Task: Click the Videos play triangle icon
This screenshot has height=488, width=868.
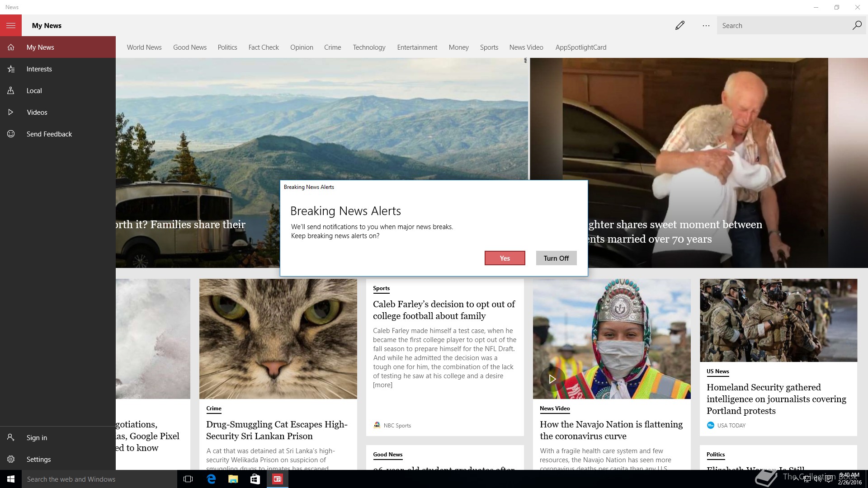Action: (x=11, y=113)
